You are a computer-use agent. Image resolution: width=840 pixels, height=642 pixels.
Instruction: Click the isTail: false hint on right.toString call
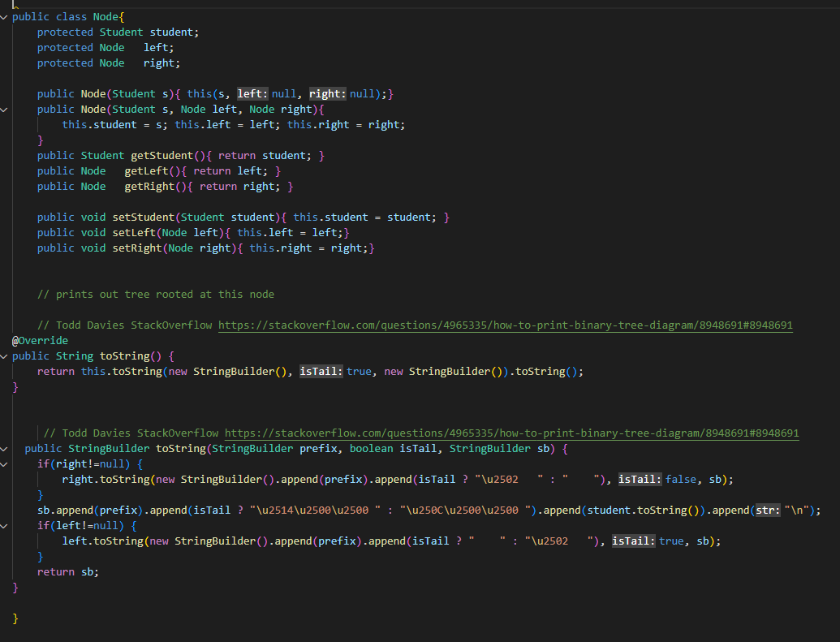click(x=640, y=479)
